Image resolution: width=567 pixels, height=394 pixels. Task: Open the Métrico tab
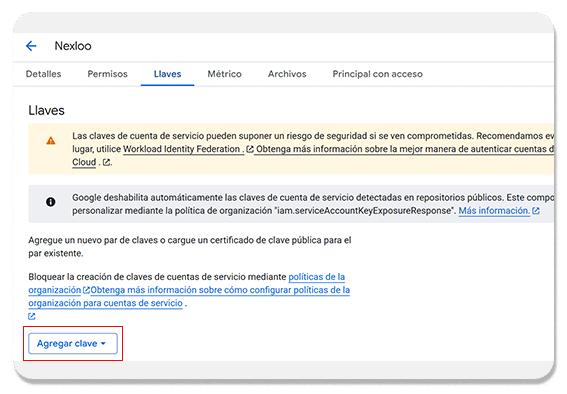(224, 74)
